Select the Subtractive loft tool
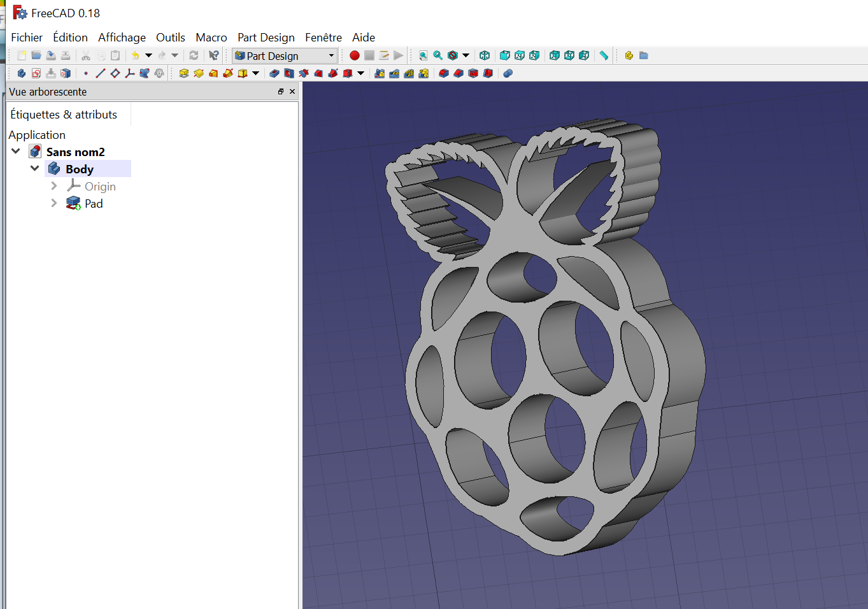868x609 pixels. click(318, 73)
